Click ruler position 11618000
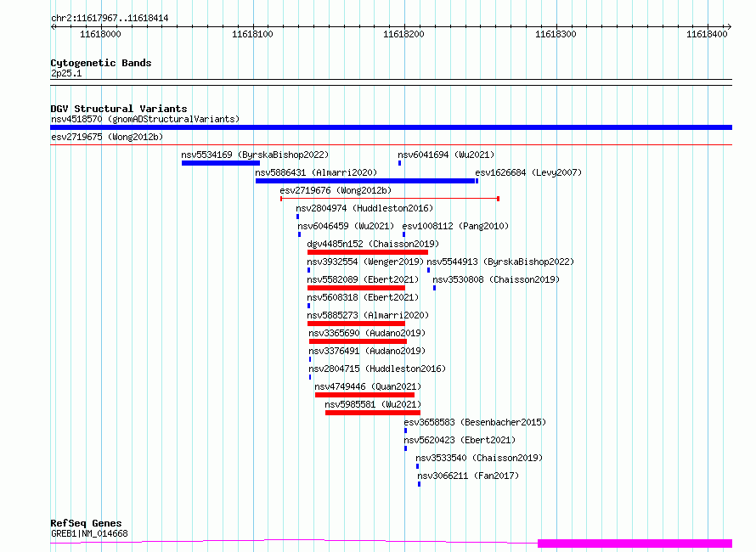 pyautogui.click(x=100, y=34)
